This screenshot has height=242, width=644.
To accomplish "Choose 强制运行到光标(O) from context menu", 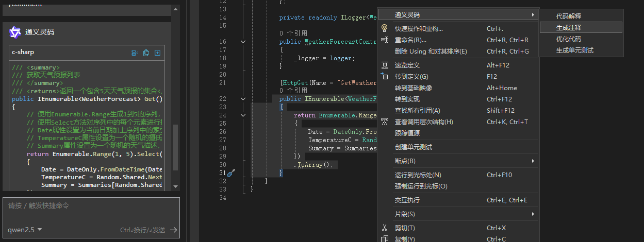I will [x=458, y=186].
